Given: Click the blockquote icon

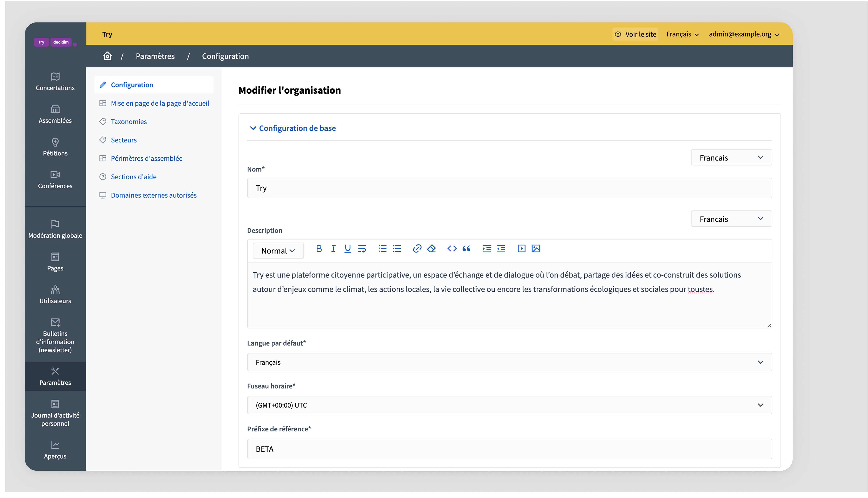Looking at the screenshot, I should click(466, 249).
